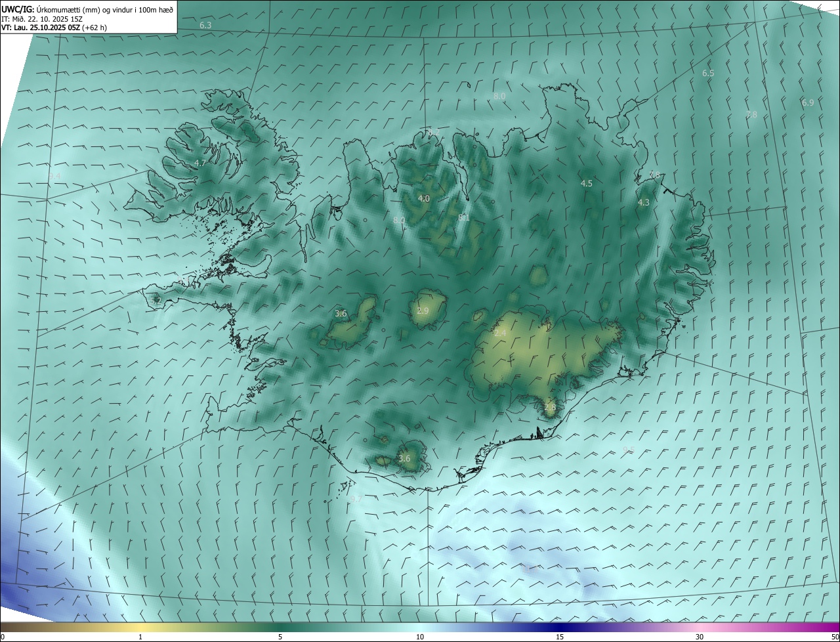Viewport: 840px width, 642px height.
Task: Click the 2.9 value on the glacier
Action: [423, 310]
